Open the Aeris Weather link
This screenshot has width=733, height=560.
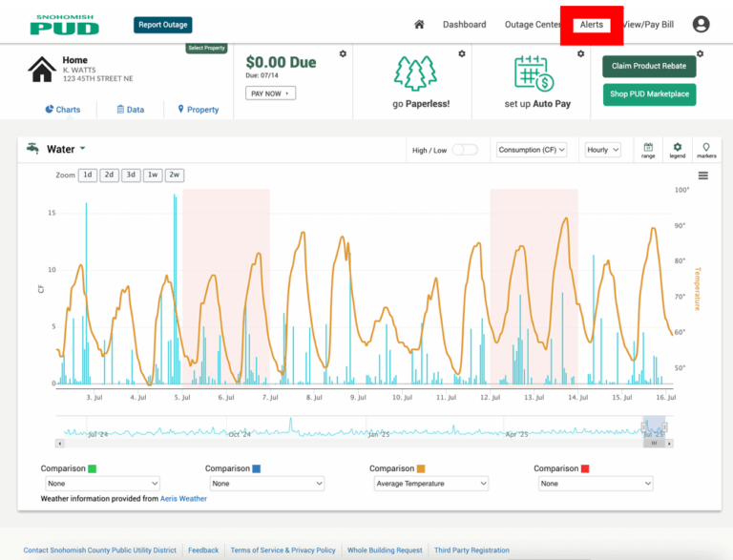183,499
